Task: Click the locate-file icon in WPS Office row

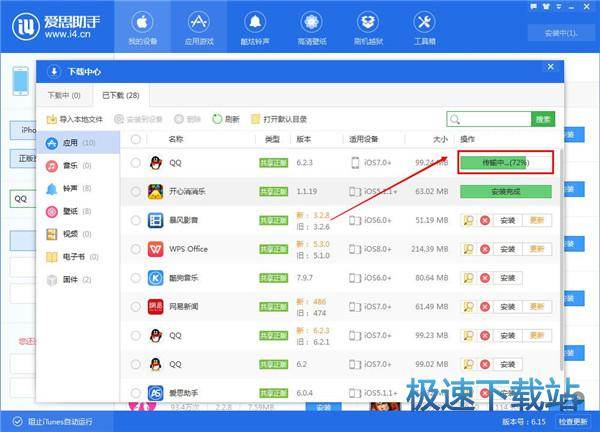Action: pyautogui.click(x=468, y=249)
